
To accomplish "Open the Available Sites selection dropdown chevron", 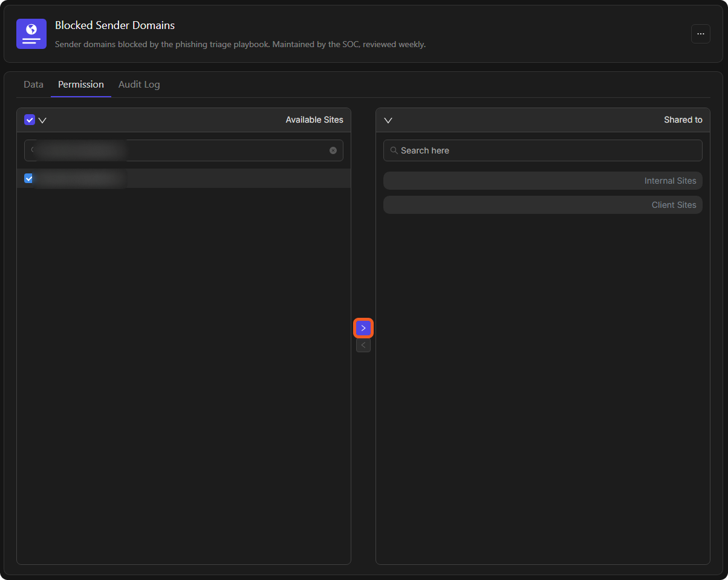I will [42, 120].
